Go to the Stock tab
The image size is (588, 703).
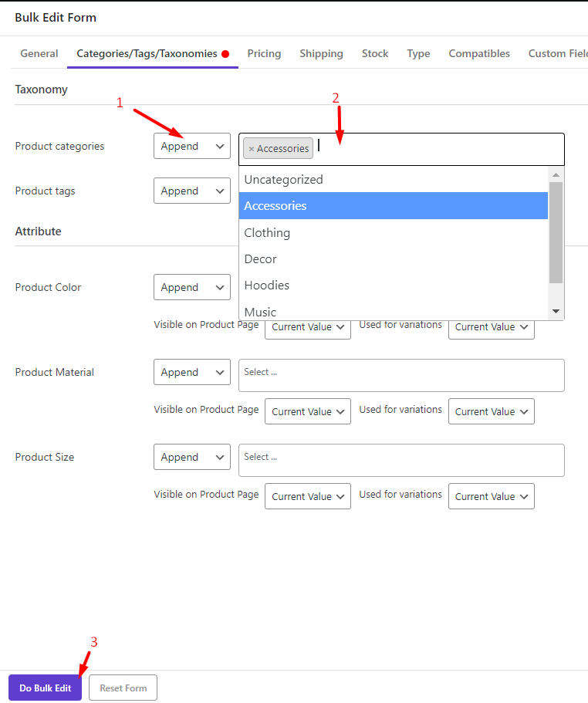pyautogui.click(x=375, y=53)
